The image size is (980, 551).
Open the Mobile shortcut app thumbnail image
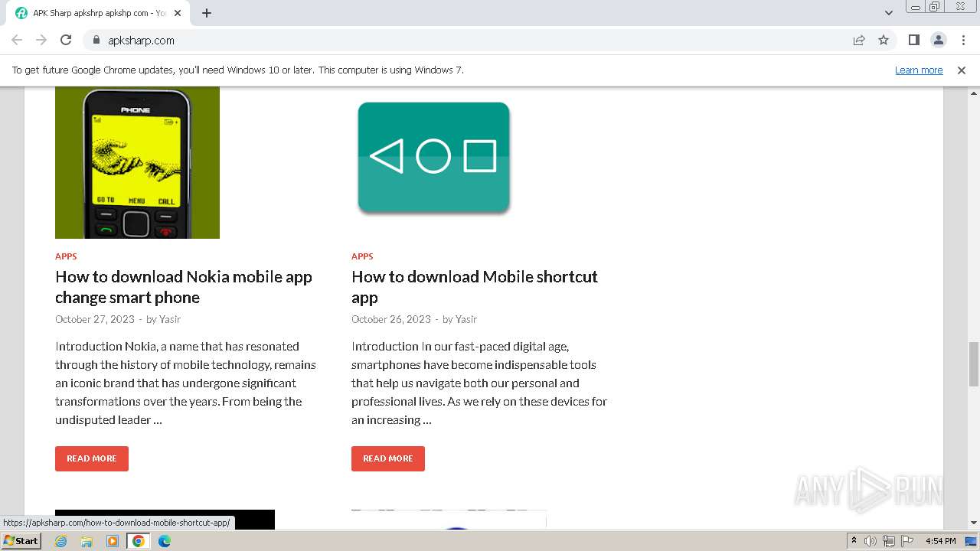(x=433, y=158)
